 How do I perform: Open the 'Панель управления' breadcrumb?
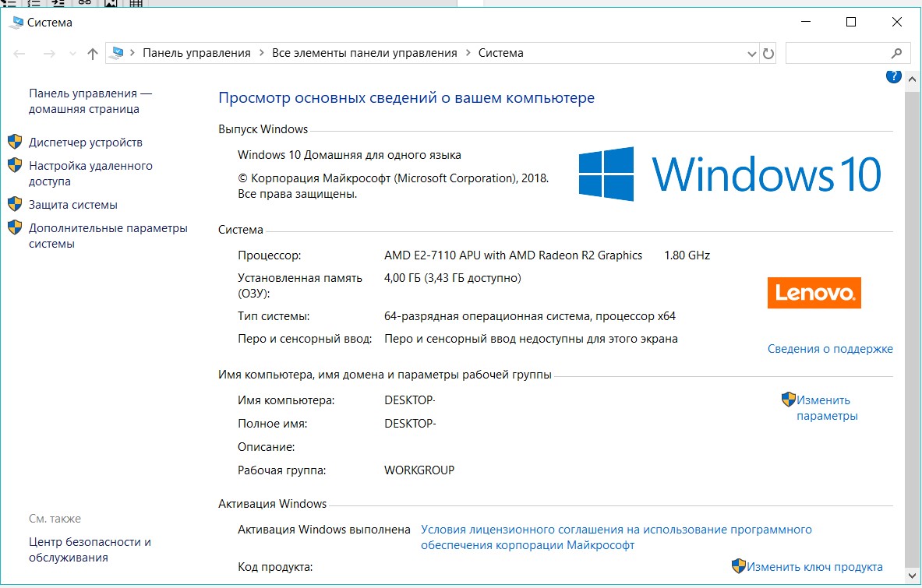click(196, 53)
